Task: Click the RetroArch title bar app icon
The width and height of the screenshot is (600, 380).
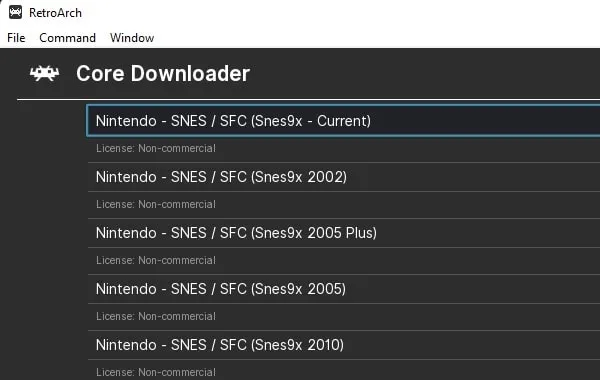Action: pyautogui.click(x=15, y=13)
